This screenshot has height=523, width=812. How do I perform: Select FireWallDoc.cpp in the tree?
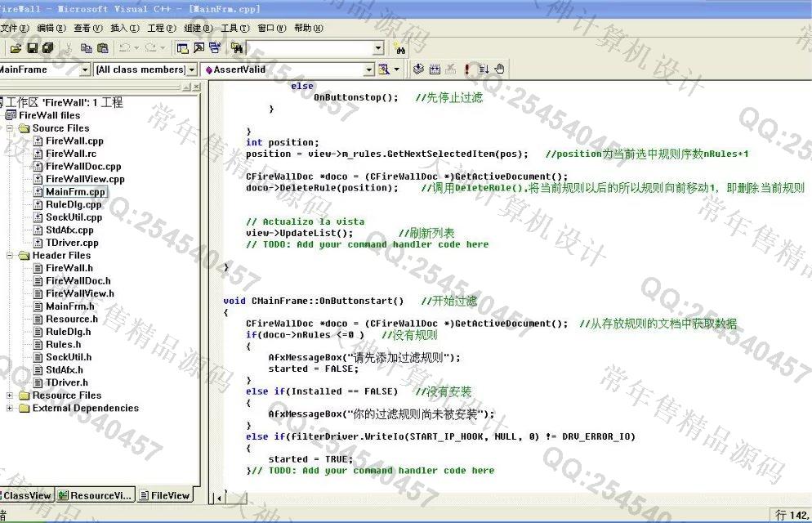coord(83,166)
